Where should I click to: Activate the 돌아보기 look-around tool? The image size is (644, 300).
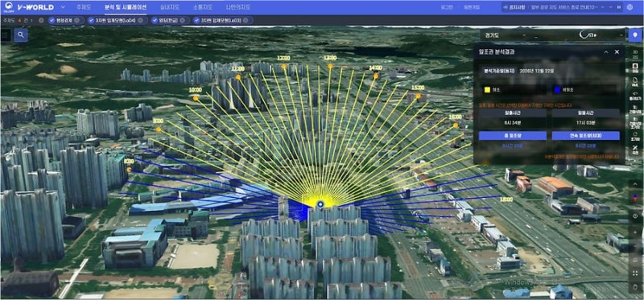(x=635, y=95)
